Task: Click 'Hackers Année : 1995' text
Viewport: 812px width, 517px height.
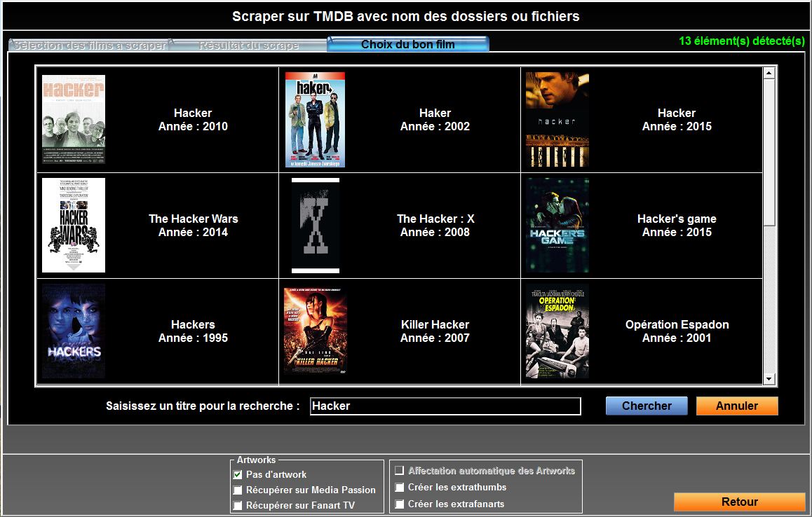Action: click(x=193, y=331)
